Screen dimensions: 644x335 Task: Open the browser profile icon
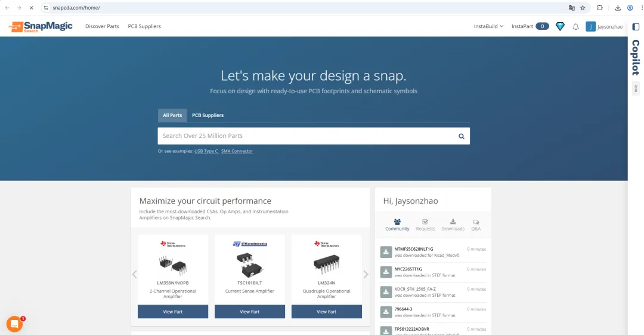[630, 8]
